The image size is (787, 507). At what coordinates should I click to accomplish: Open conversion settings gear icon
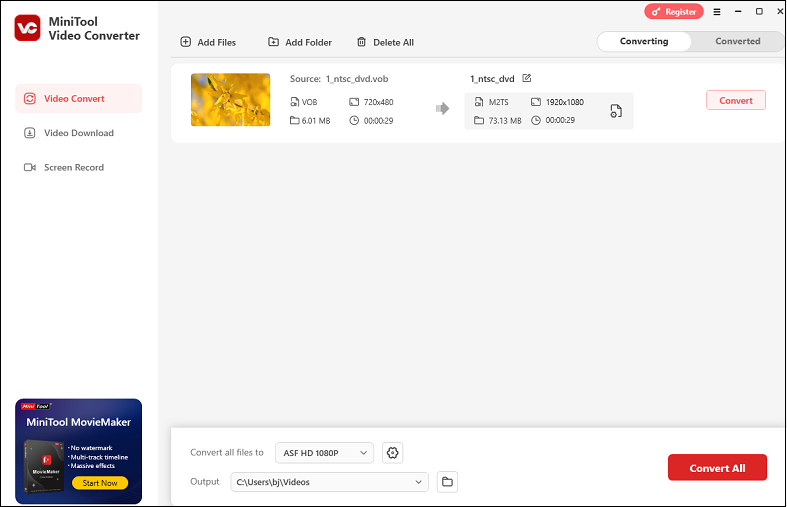392,453
